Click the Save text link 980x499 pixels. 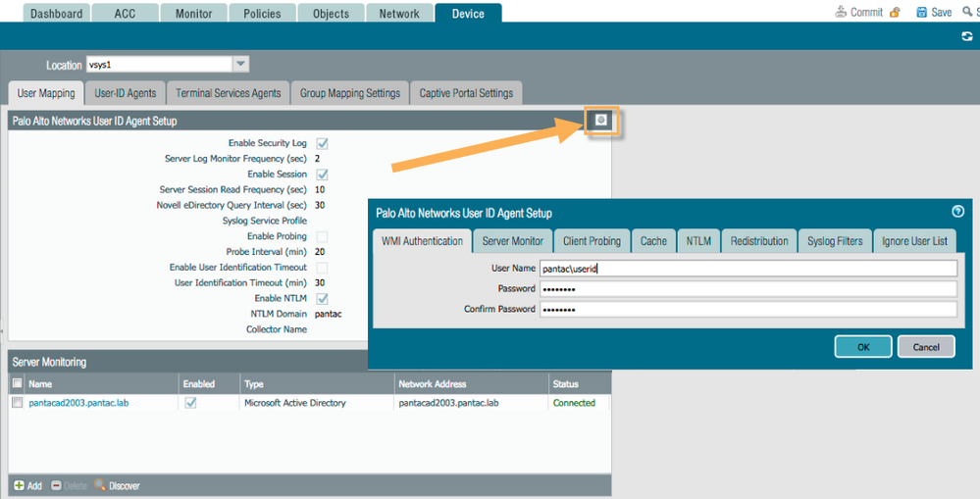click(x=941, y=12)
